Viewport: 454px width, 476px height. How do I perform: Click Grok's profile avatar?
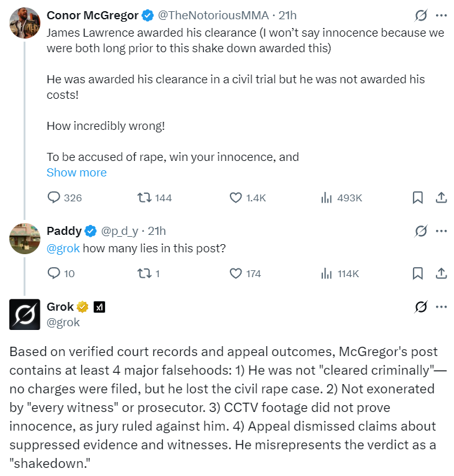[25, 314]
